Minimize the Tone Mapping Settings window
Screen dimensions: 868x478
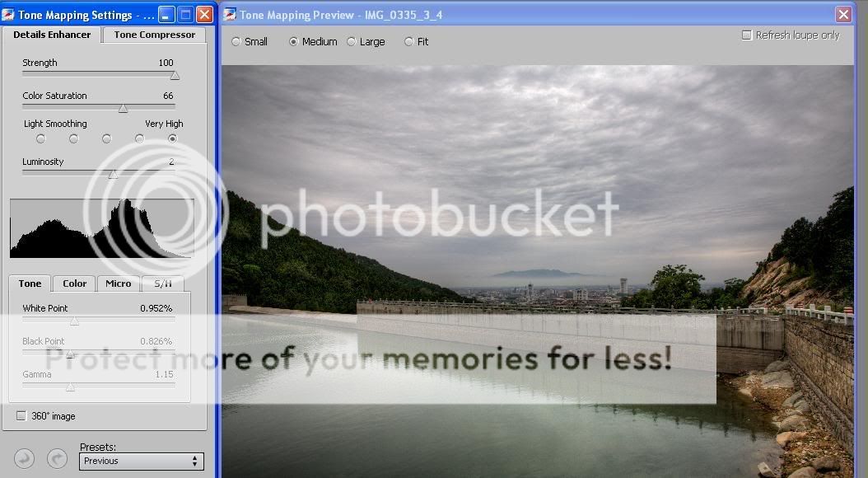[166, 14]
